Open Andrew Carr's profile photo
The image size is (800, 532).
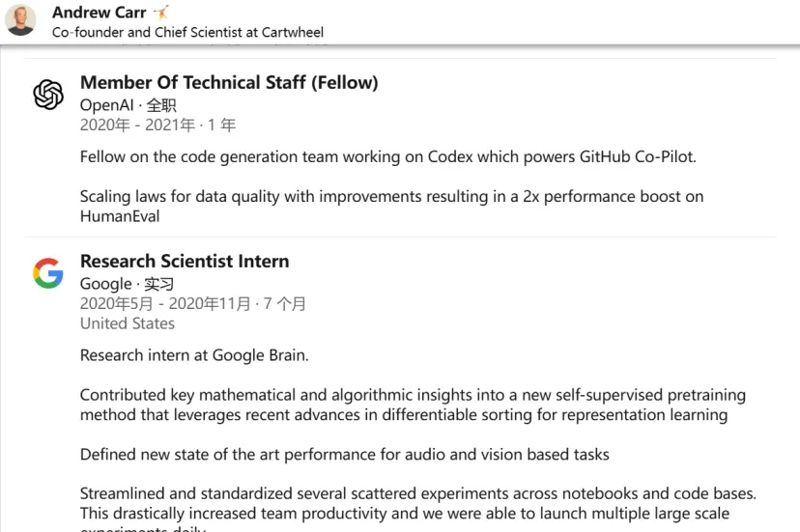coord(20,20)
